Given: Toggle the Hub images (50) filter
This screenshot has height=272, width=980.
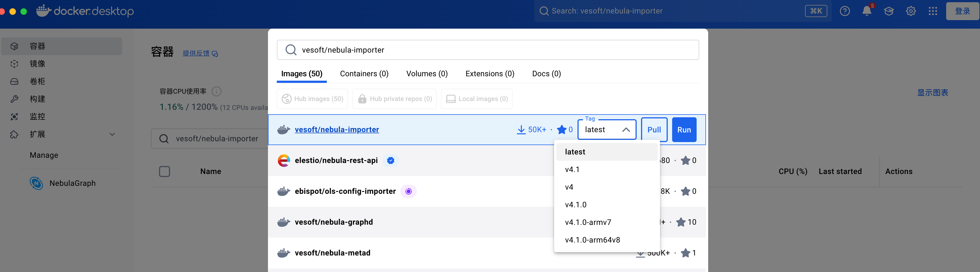Looking at the screenshot, I should [x=312, y=99].
